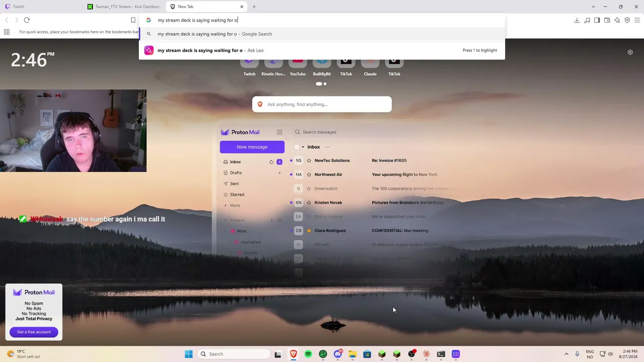Show hidden system tray icons
Viewport: 644px width, 362px height.
[566, 354]
